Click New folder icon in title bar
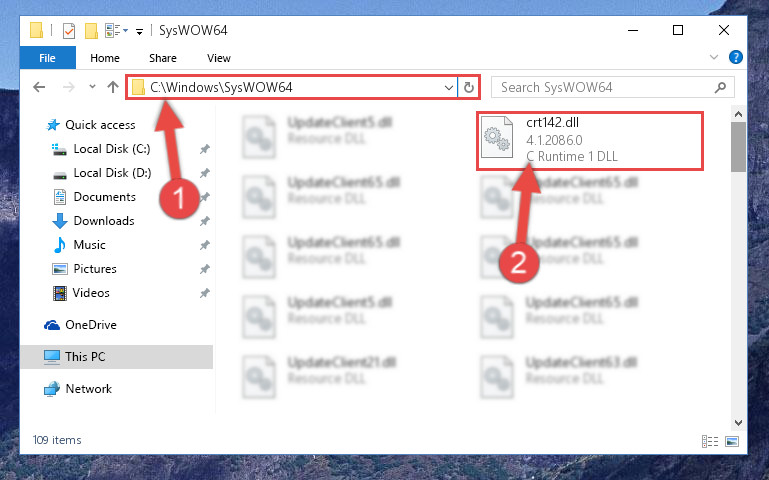769x480 pixels. point(91,31)
